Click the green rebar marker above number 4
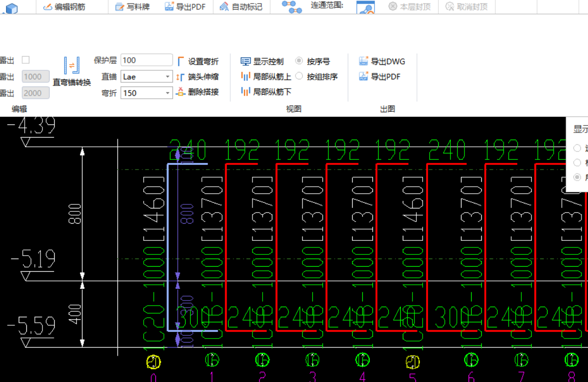Viewport: 588px width, 382px height. coord(362,360)
